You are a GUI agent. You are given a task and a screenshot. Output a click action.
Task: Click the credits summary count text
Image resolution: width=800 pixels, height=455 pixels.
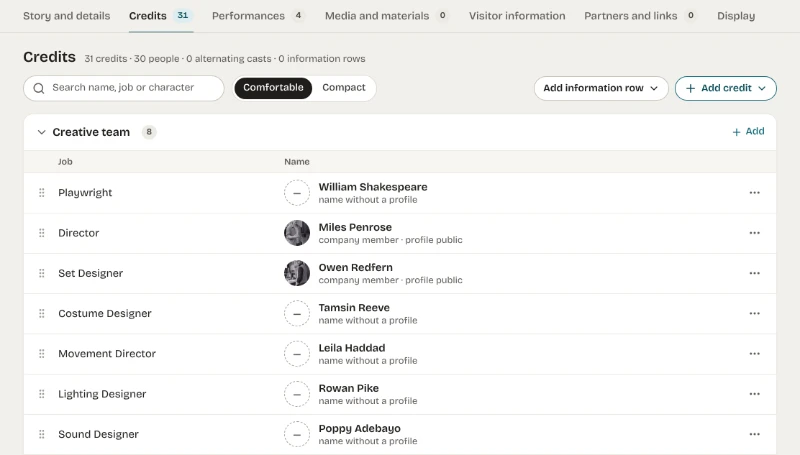coord(224,59)
